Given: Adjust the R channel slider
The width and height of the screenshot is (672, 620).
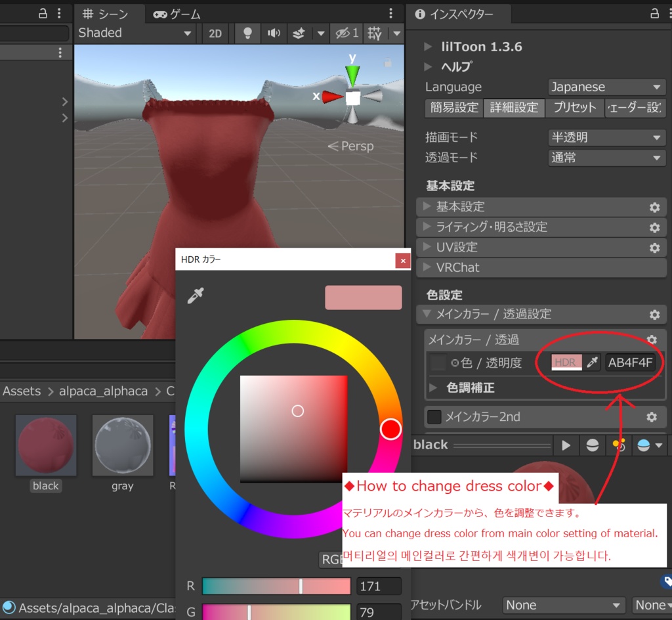Looking at the screenshot, I should coord(276,586).
